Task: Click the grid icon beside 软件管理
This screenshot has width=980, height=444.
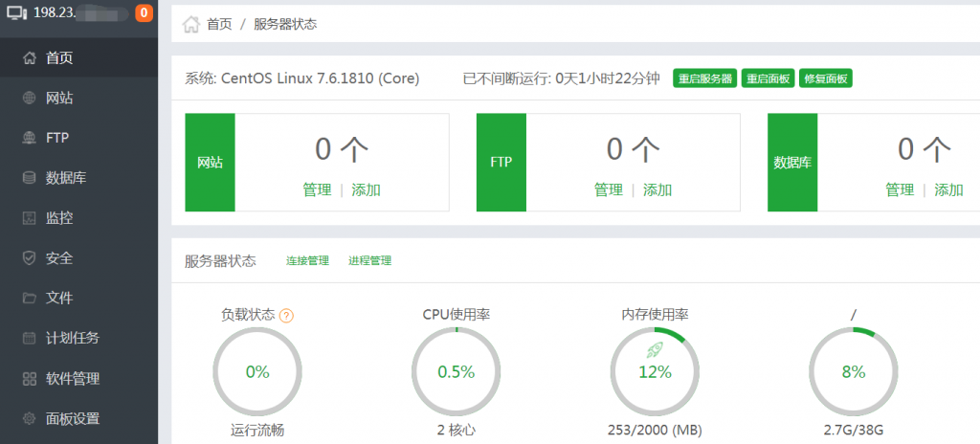Action: point(29,379)
